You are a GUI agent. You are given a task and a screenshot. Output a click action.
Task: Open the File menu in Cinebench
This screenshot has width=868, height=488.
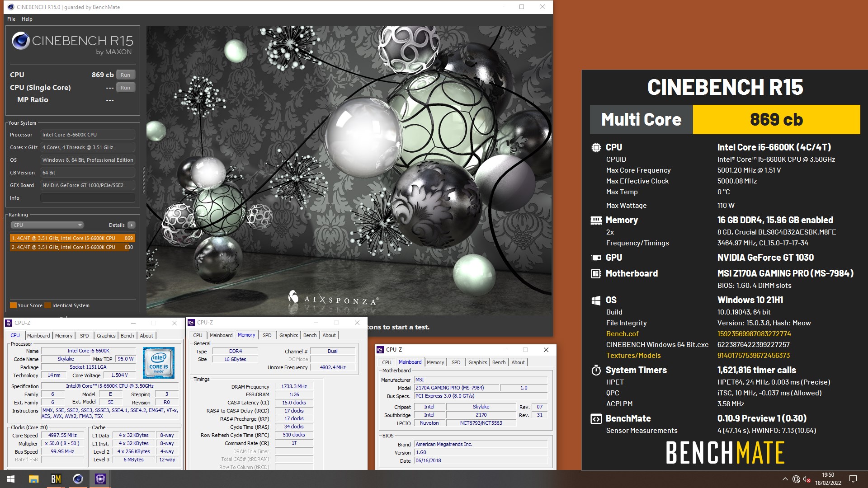point(11,19)
